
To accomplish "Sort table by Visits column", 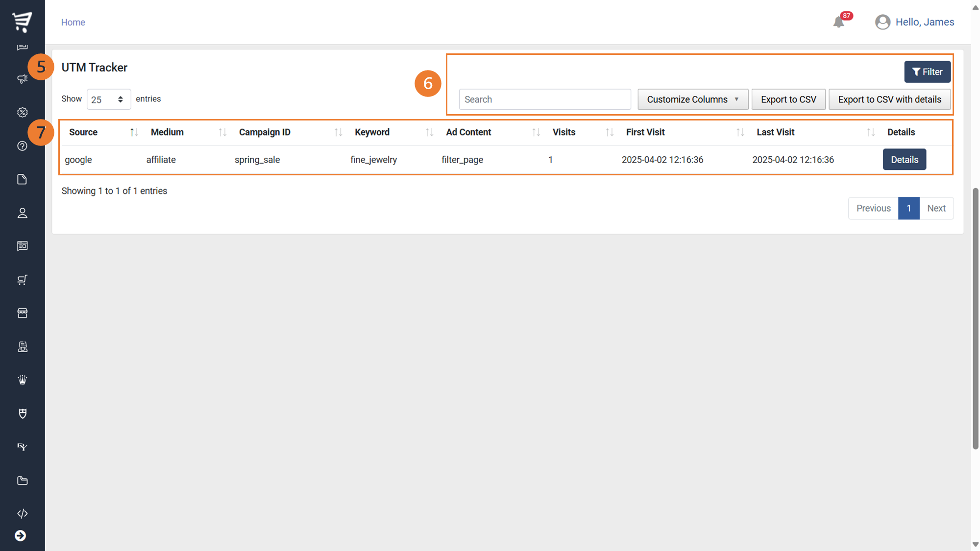I will 564,132.
